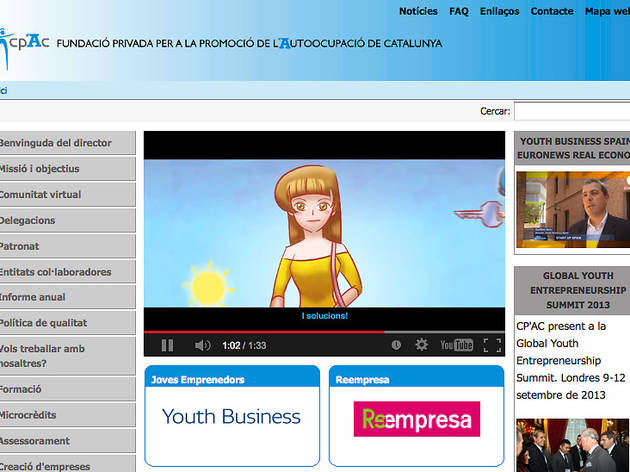This screenshot has height=472, width=630.
Task: Click the Watch Later clock icon
Action: pos(396,345)
